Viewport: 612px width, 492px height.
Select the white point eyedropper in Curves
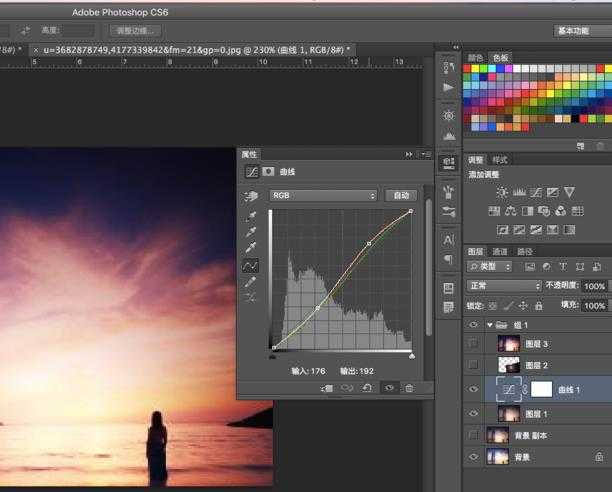(x=251, y=247)
